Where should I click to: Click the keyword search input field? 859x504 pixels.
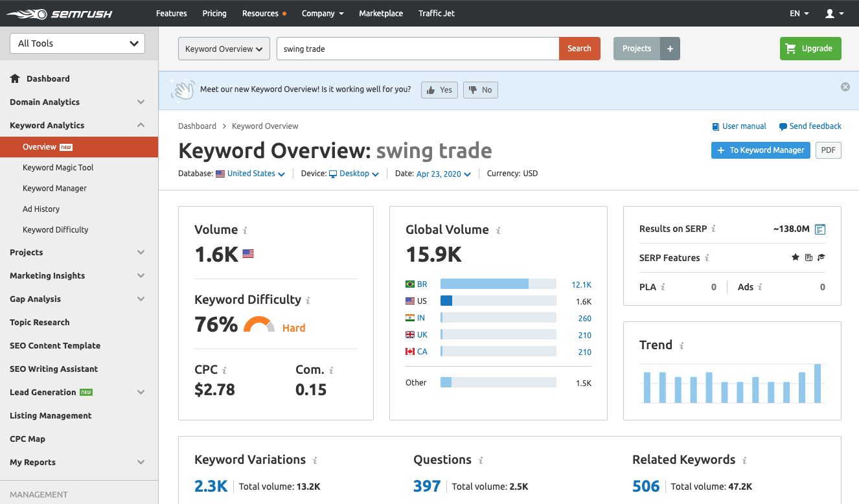point(418,49)
